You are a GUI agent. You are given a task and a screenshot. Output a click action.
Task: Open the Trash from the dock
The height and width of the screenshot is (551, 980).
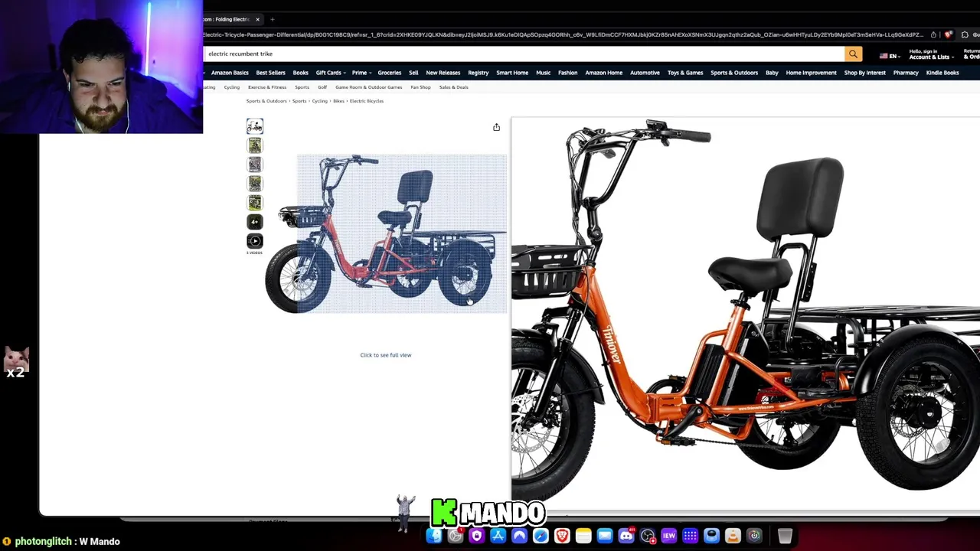tap(785, 536)
